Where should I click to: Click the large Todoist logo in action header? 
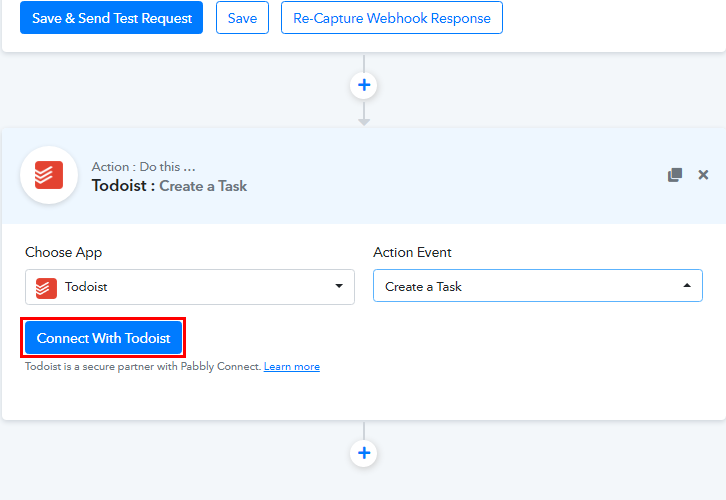click(x=49, y=175)
